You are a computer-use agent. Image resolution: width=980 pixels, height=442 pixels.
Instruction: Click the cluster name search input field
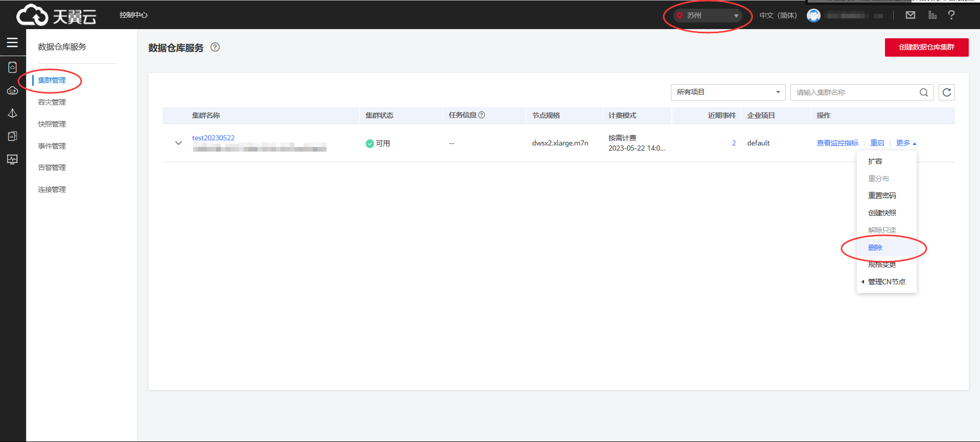point(853,92)
